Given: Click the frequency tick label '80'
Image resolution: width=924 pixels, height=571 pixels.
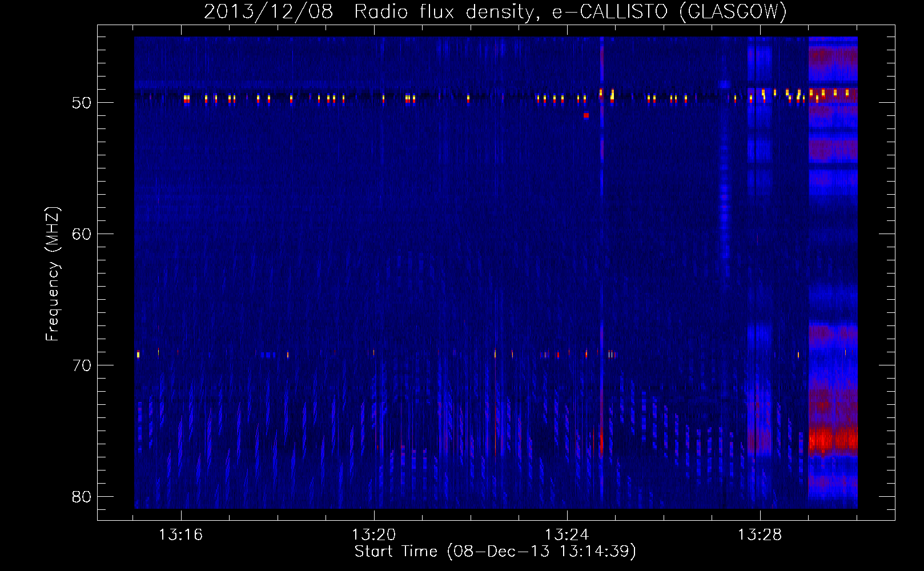Looking at the screenshot, I should pos(82,497).
